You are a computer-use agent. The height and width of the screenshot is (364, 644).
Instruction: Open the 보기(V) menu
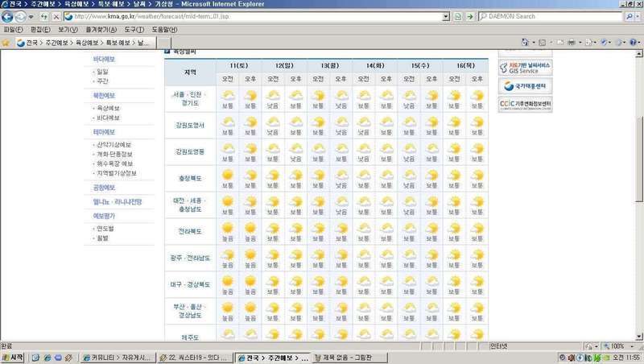click(x=68, y=30)
